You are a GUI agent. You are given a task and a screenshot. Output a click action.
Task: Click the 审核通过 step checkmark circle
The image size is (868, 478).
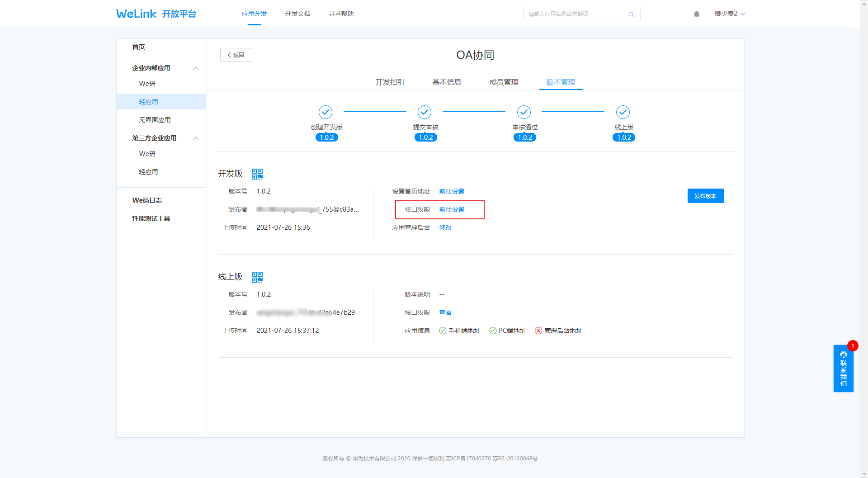524,112
